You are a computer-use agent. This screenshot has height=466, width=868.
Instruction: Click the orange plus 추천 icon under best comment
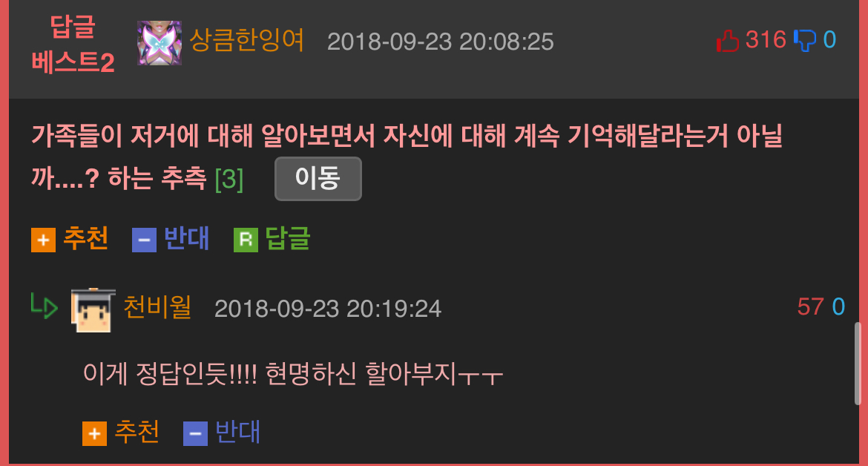tap(43, 240)
